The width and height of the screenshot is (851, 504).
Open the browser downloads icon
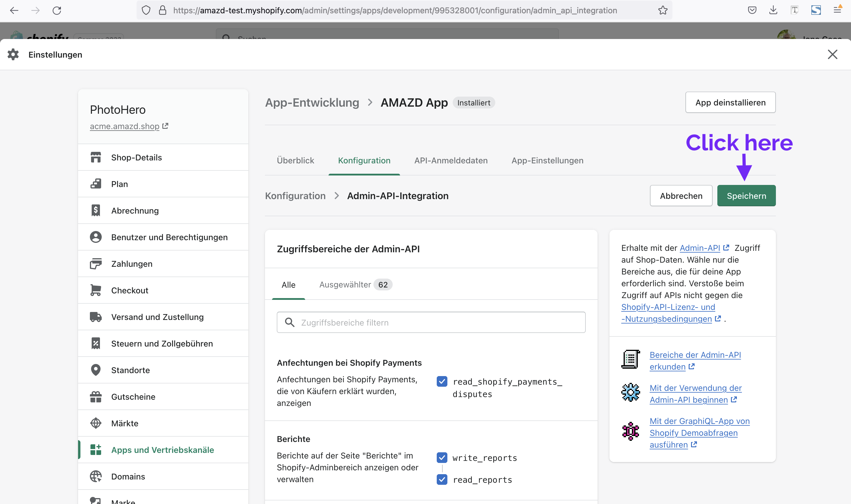[x=773, y=10]
